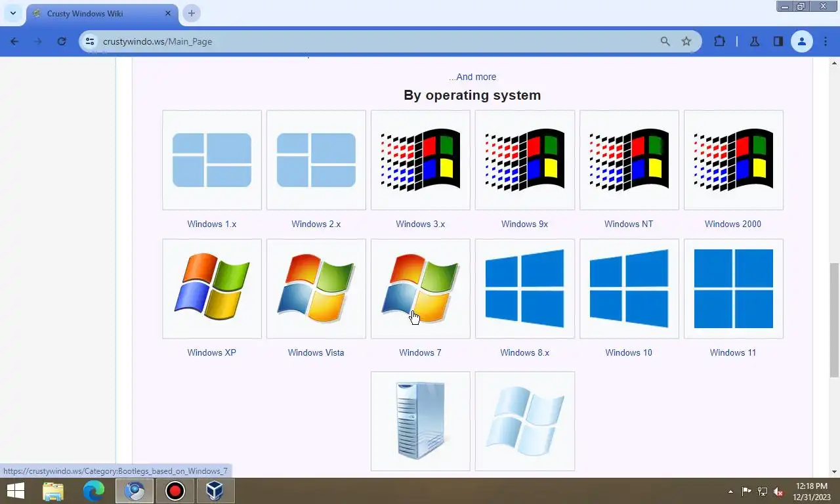This screenshot has width=840, height=504.
Task: Open the Windows 8.x logo image
Action: [x=525, y=289]
